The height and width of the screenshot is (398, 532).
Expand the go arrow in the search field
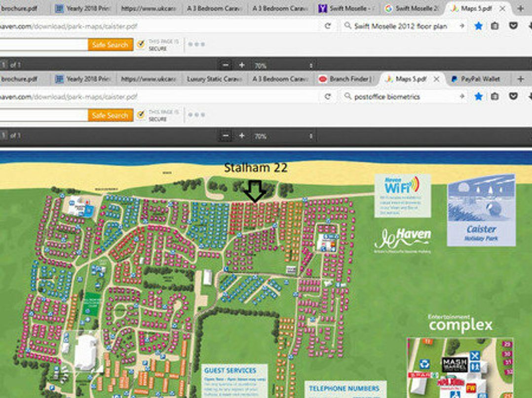click(462, 97)
